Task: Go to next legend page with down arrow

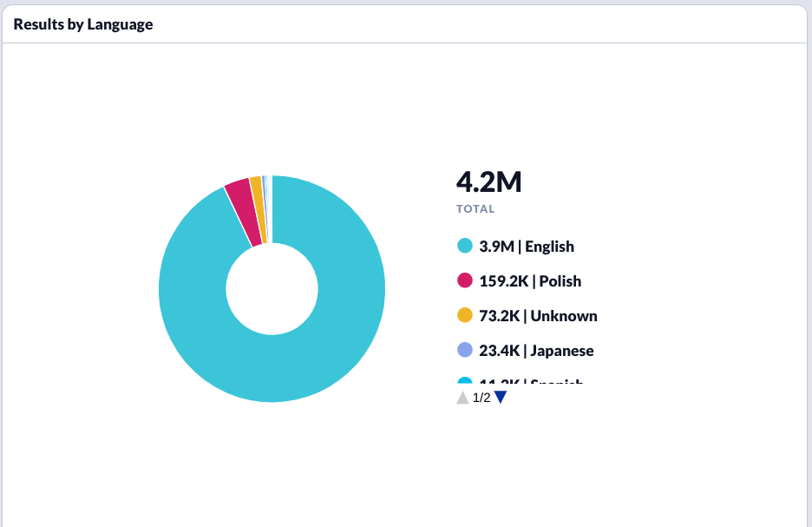Action: tap(501, 398)
